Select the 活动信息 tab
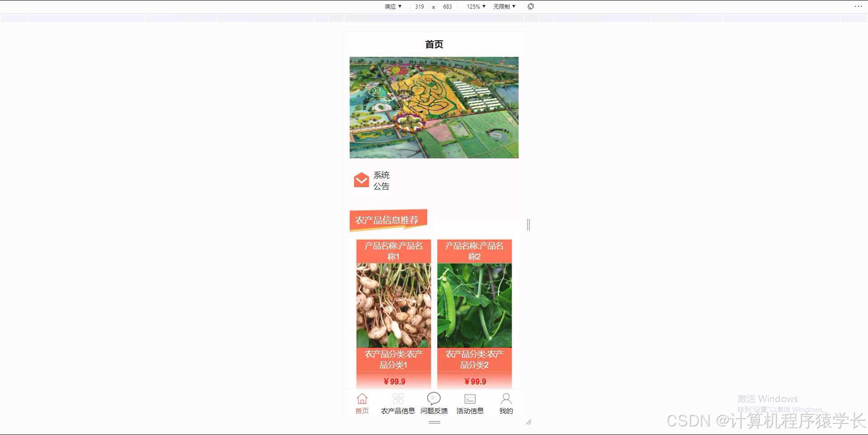Image resolution: width=868 pixels, height=435 pixels. (470, 402)
